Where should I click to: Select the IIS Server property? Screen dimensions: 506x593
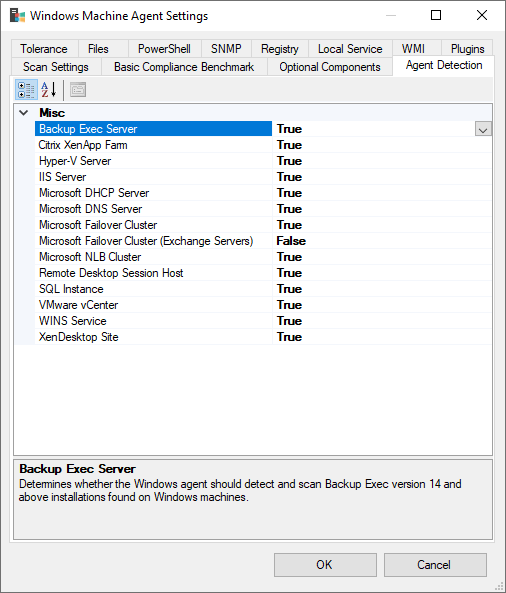(154, 177)
